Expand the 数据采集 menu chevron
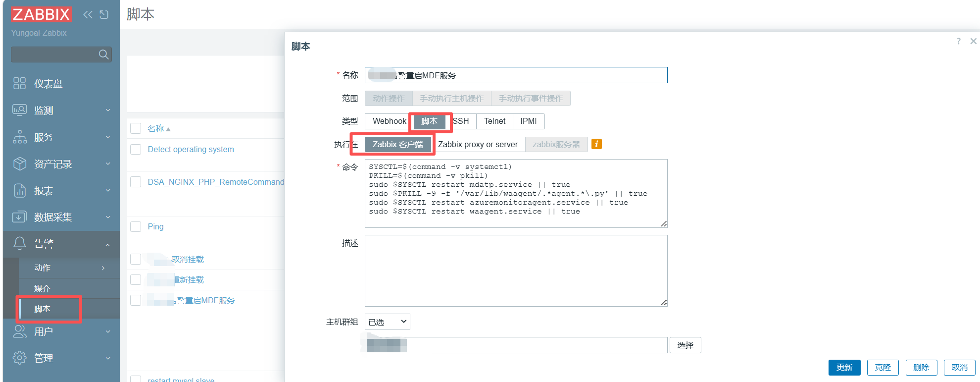Image resolution: width=980 pixels, height=382 pixels. point(108,217)
